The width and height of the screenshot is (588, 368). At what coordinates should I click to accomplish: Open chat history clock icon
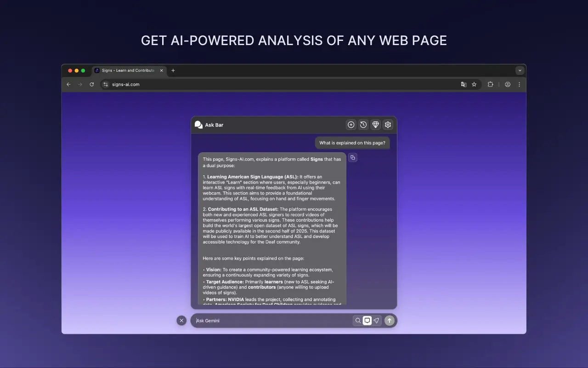(363, 125)
